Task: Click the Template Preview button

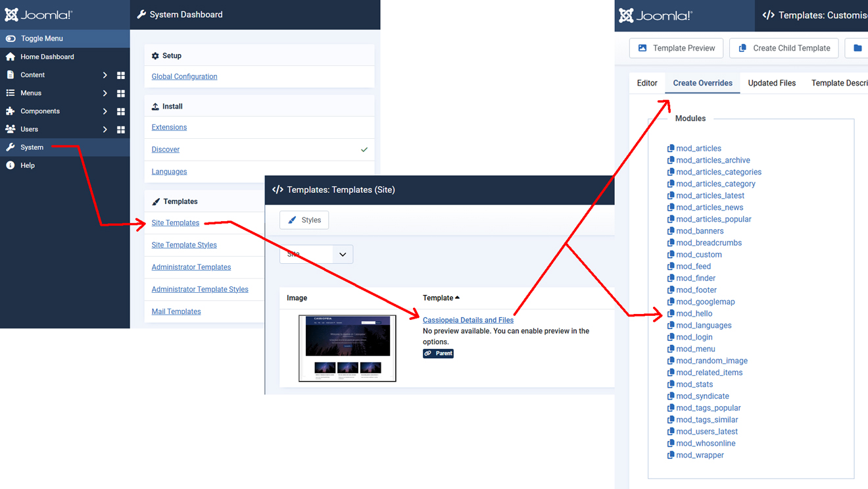Action: pyautogui.click(x=676, y=48)
